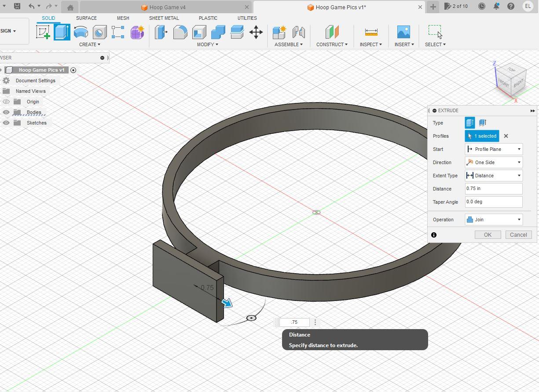The image size is (539, 392).
Task: Open the Help menu icon
Action: (x=511, y=6)
